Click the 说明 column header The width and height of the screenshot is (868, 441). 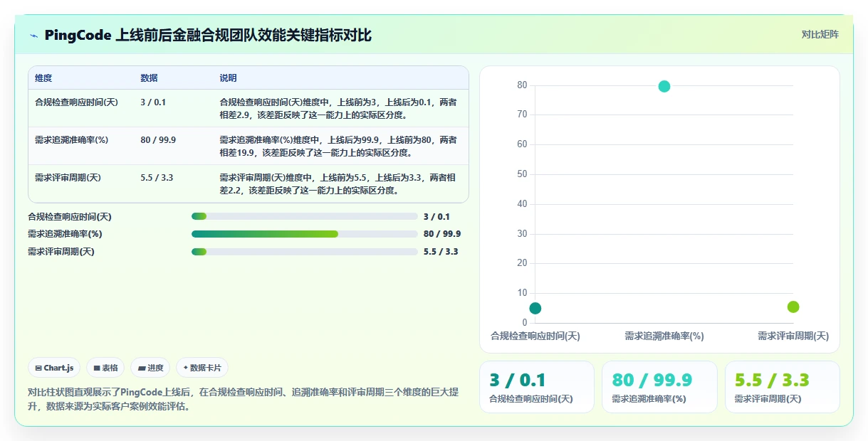pos(228,78)
